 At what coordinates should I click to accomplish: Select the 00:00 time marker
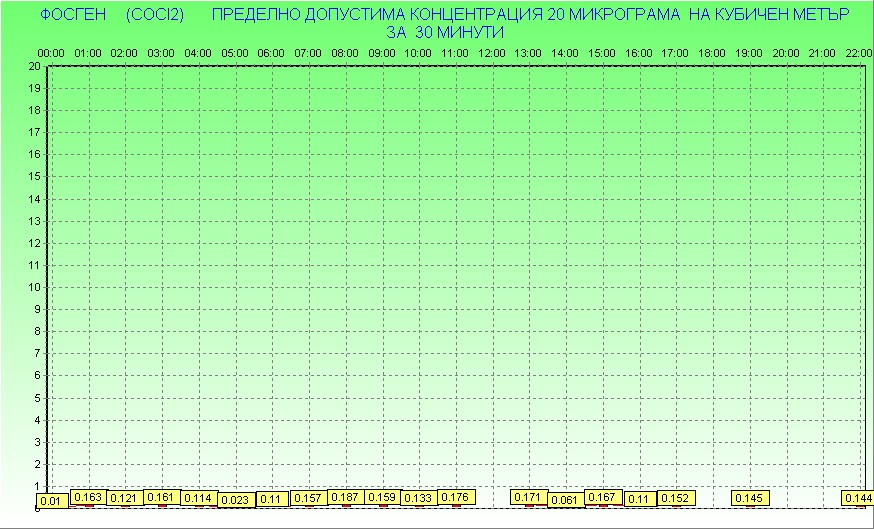[x=51, y=52]
